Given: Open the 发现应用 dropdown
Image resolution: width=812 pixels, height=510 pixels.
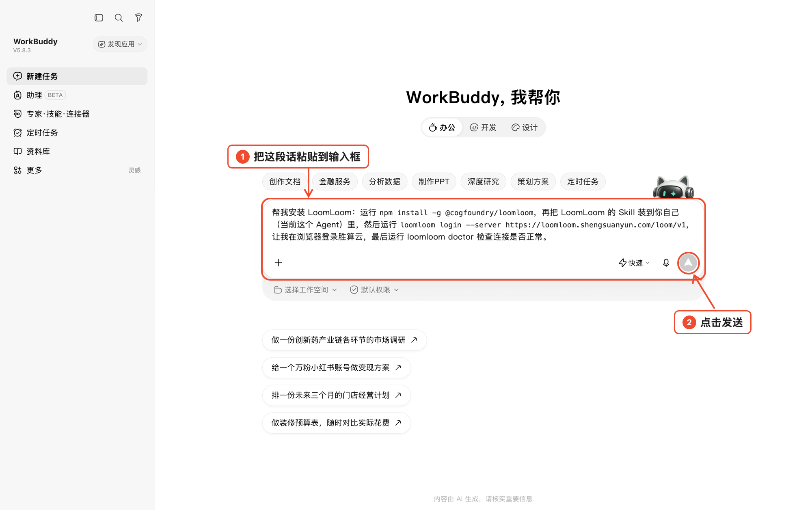Looking at the screenshot, I should click(x=120, y=44).
